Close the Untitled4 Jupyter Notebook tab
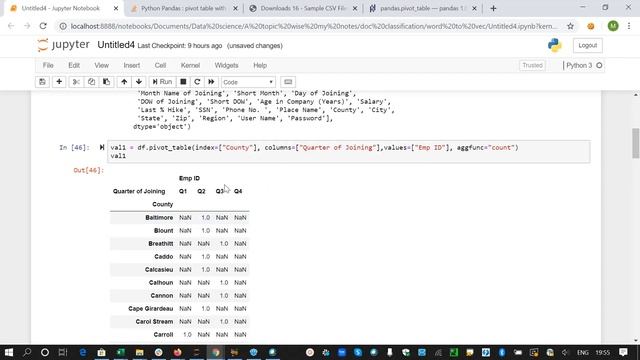640x360 pixels. click(116, 8)
